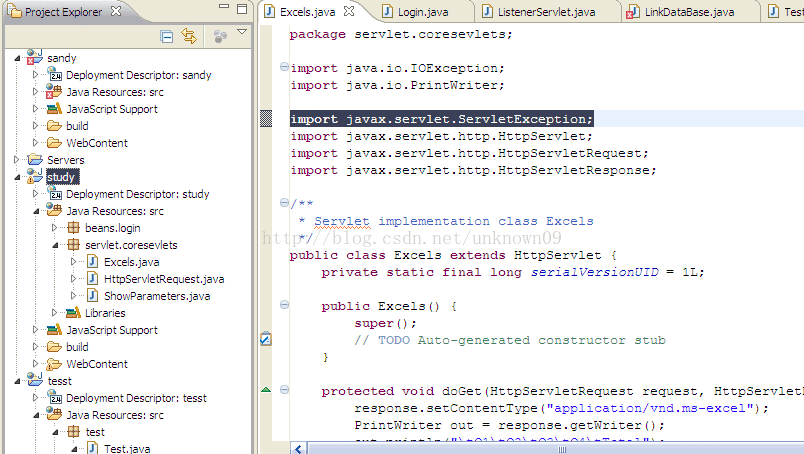The width and height of the screenshot is (804, 454).
Task: Collapse the tesst project node
Action: pyautogui.click(x=17, y=382)
